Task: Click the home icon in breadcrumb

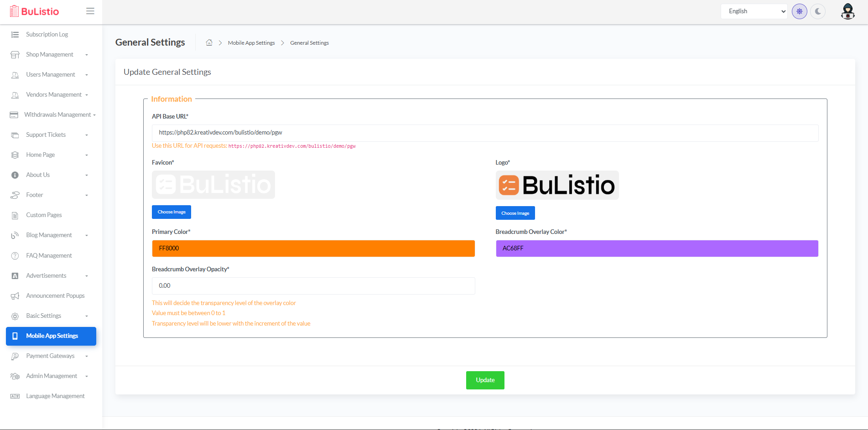Action: tap(209, 42)
